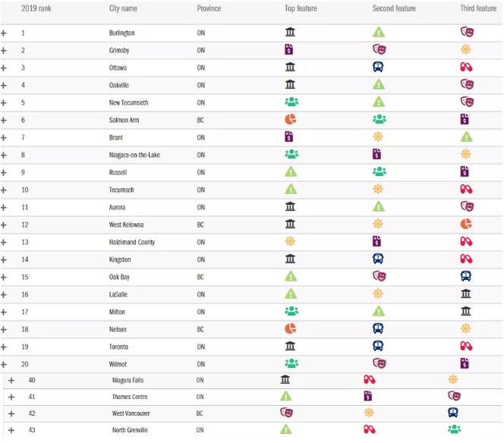Expand the West Vancouver row details
Screen dimensions: 504x443
pos(11,414)
